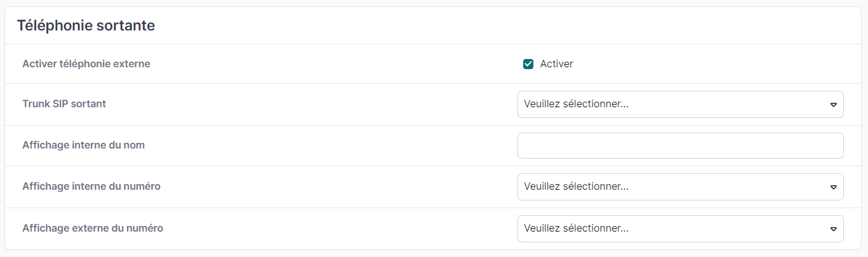Click "Veuillez sélectionner..." in Affichage externe du numéro
The image size is (868, 257).
pos(576,228)
